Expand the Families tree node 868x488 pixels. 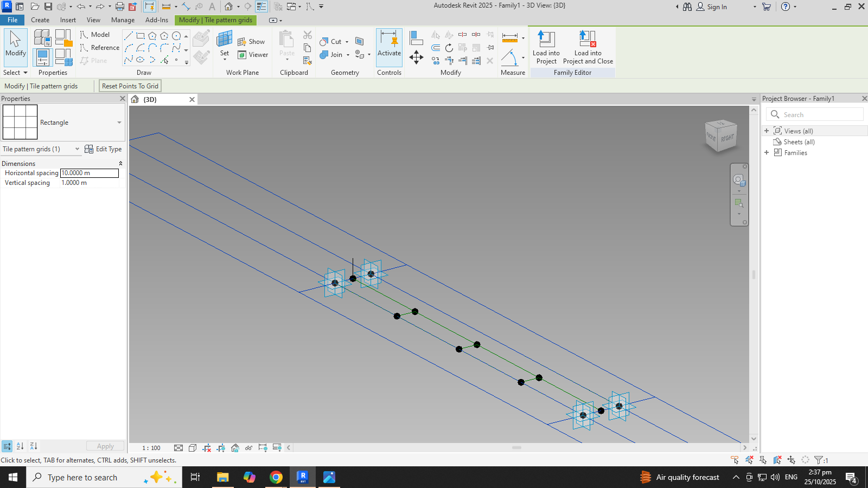pos(767,153)
